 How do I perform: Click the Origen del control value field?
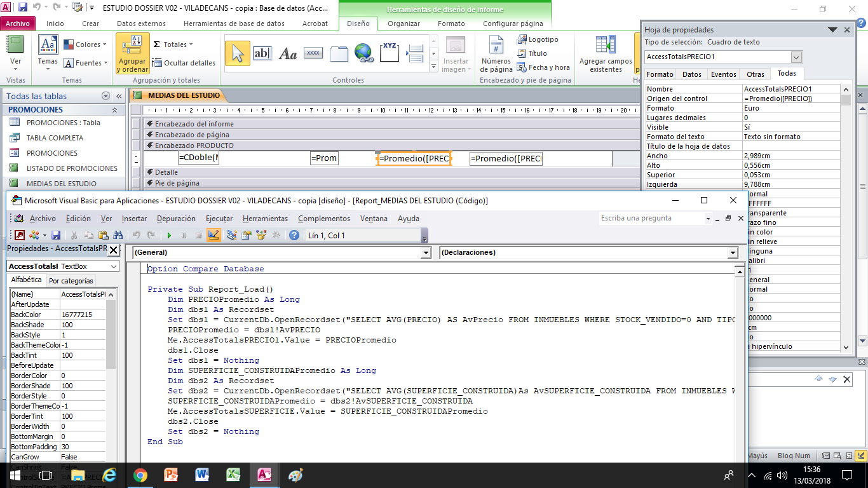[x=791, y=98]
